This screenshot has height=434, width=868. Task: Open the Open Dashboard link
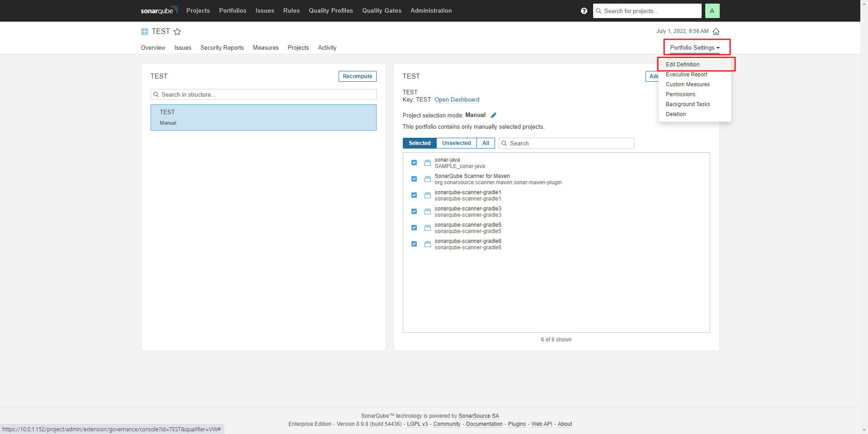point(457,100)
